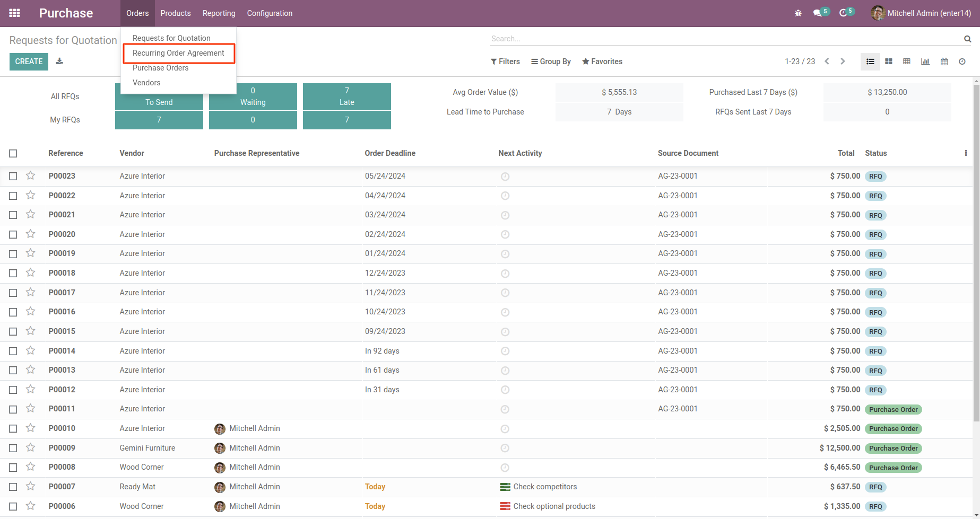This screenshot has width=980, height=519.
Task: Open the Group By dropdown
Action: click(x=551, y=61)
